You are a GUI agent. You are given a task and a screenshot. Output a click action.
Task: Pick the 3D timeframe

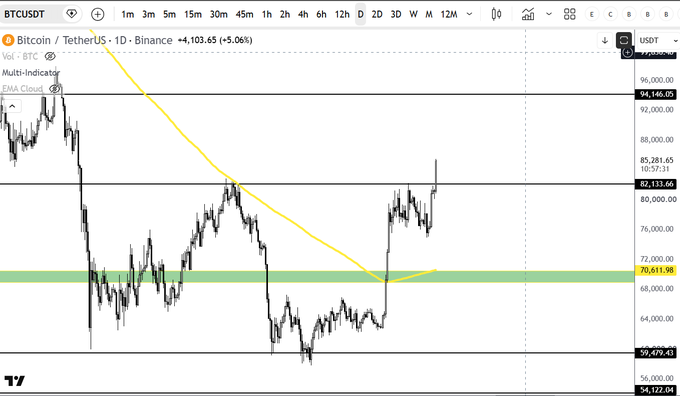[396, 14]
